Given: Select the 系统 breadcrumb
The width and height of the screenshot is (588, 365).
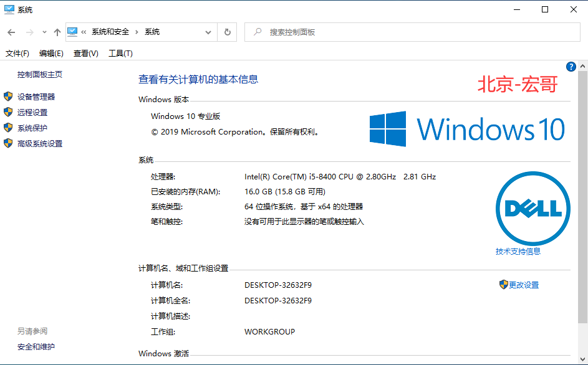Looking at the screenshot, I should point(152,32).
